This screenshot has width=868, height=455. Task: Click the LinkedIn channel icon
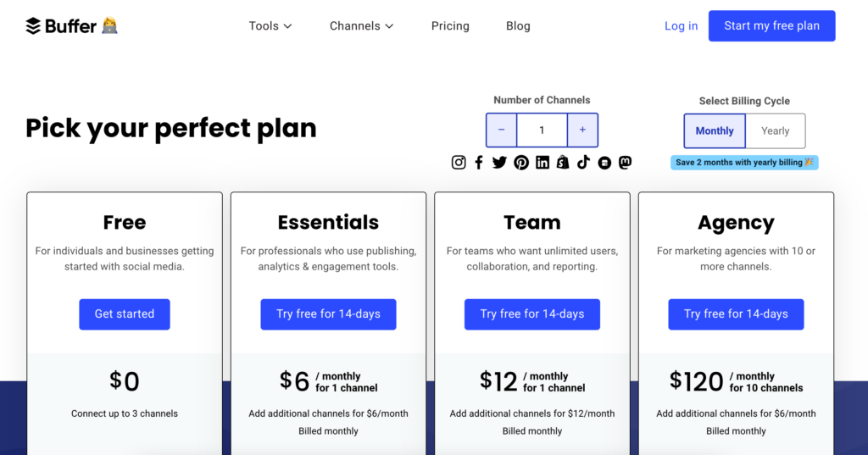point(542,163)
